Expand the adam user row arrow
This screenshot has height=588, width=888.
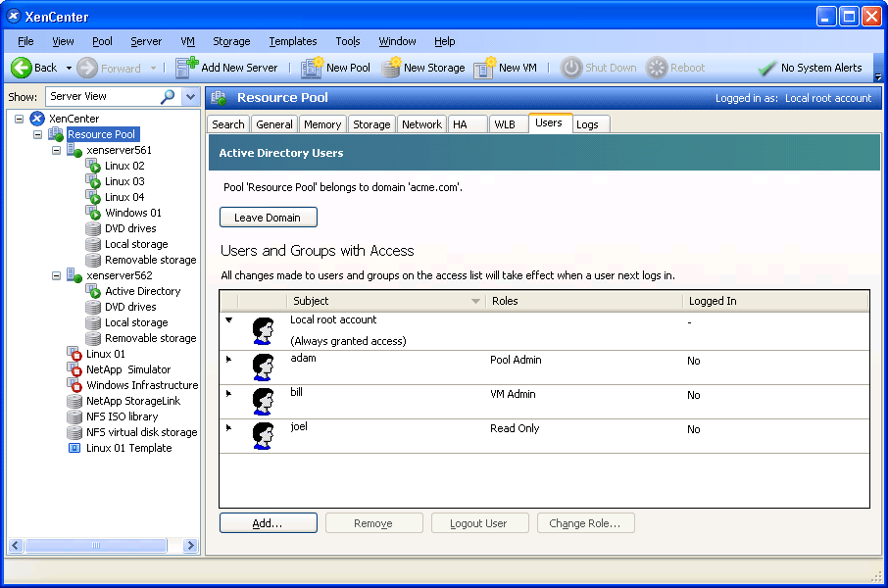(x=228, y=359)
